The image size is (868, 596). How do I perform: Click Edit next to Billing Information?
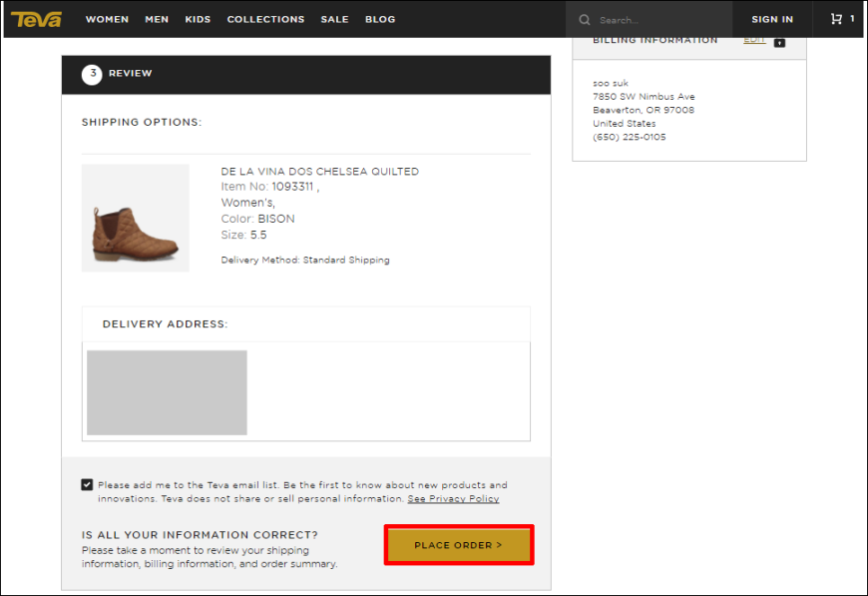click(754, 40)
